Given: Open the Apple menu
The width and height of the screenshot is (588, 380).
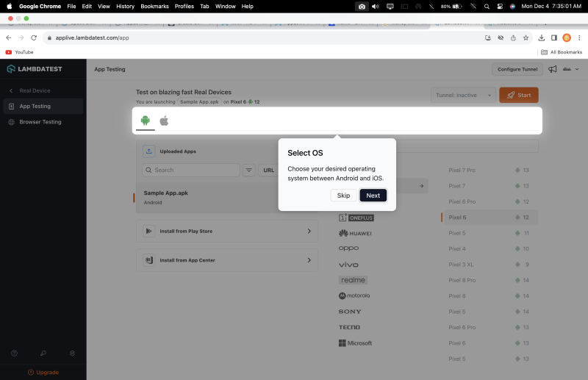Looking at the screenshot, I should click(10, 7).
